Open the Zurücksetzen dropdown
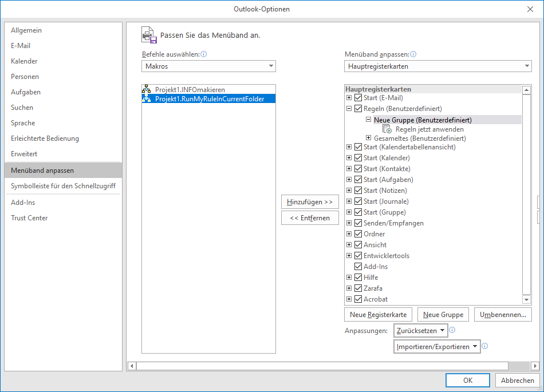This screenshot has height=392, width=544. [420, 330]
